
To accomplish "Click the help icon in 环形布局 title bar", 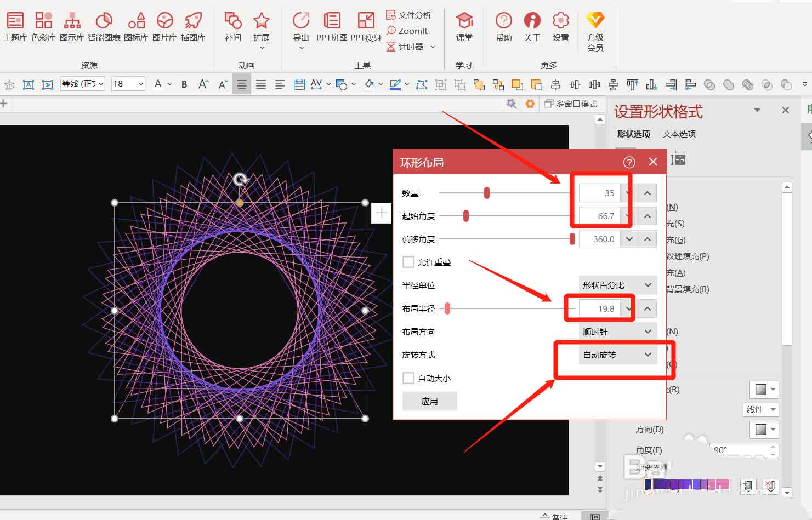I will pyautogui.click(x=629, y=162).
